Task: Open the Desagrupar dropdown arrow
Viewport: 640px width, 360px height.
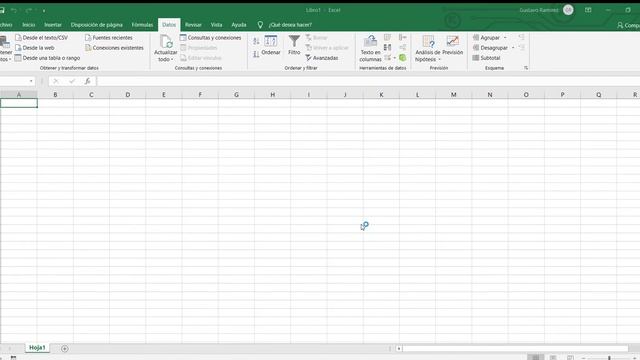Action: click(x=513, y=48)
